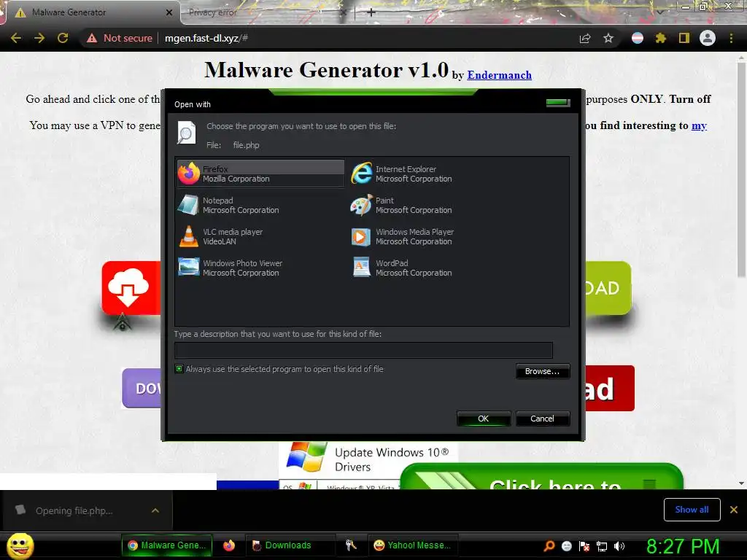
Task: Open Yahoo! Messenger taskbar item
Action: click(413, 545)
